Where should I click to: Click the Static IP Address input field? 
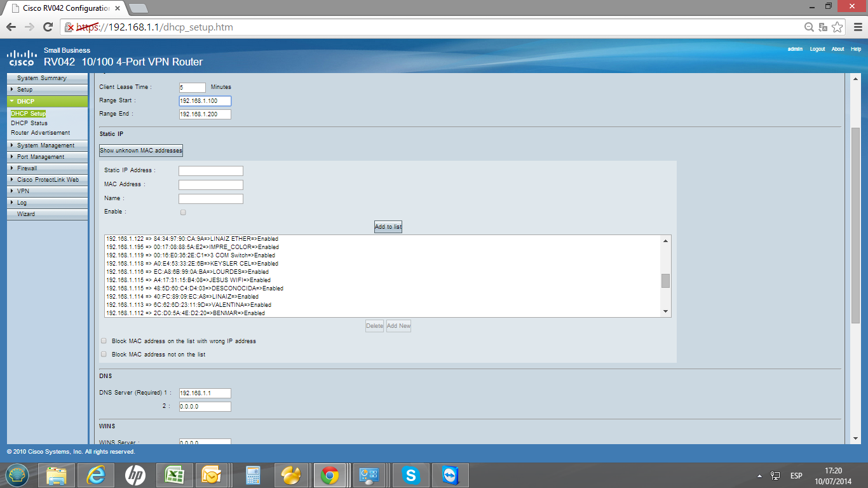pos(211,171)
